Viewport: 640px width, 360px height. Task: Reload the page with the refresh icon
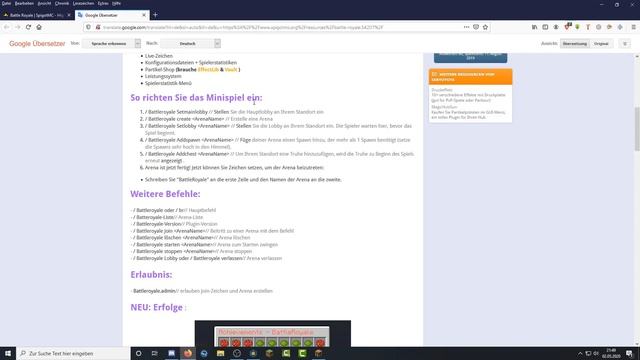(28, 27)
